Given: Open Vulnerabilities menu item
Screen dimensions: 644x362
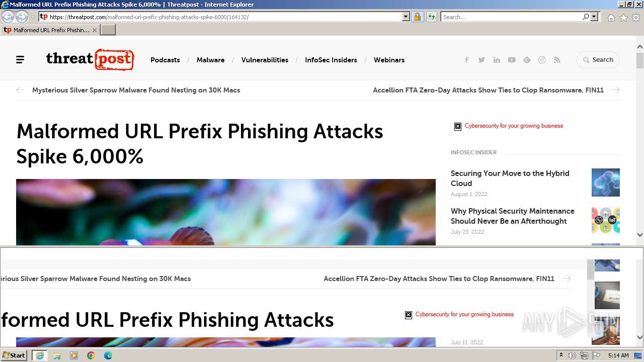Looking at the screenshot, I should (265, 60).
